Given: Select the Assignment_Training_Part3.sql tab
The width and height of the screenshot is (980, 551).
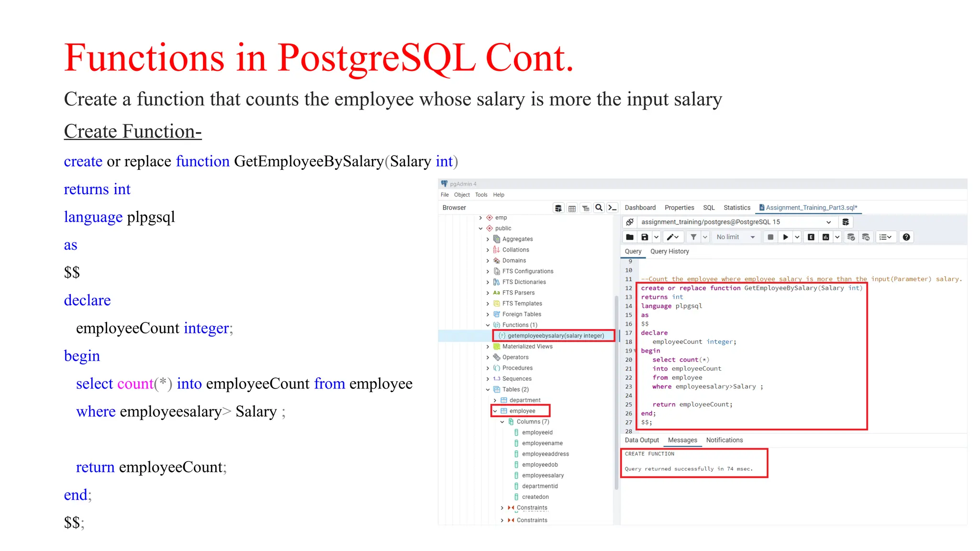Looking at the screenshot, I should 809,208.
